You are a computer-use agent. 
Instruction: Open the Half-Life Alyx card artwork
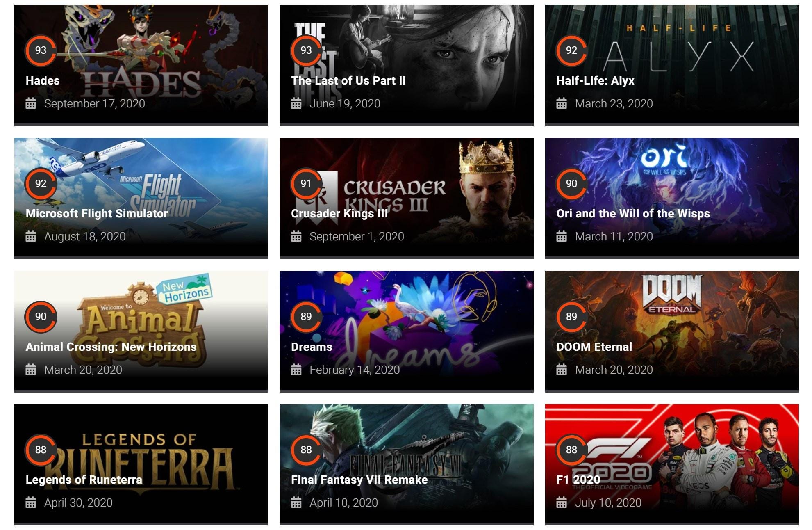[x=672, y=65]
